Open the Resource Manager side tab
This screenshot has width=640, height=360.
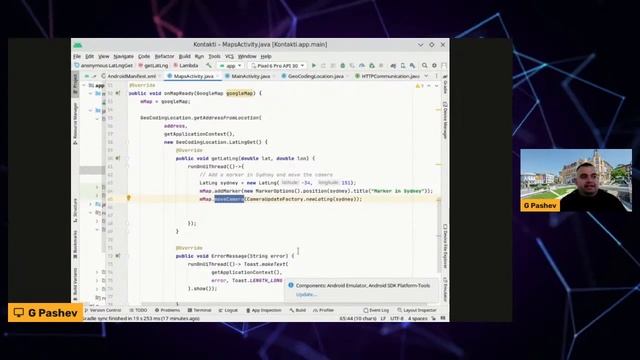tap(75, 124)
